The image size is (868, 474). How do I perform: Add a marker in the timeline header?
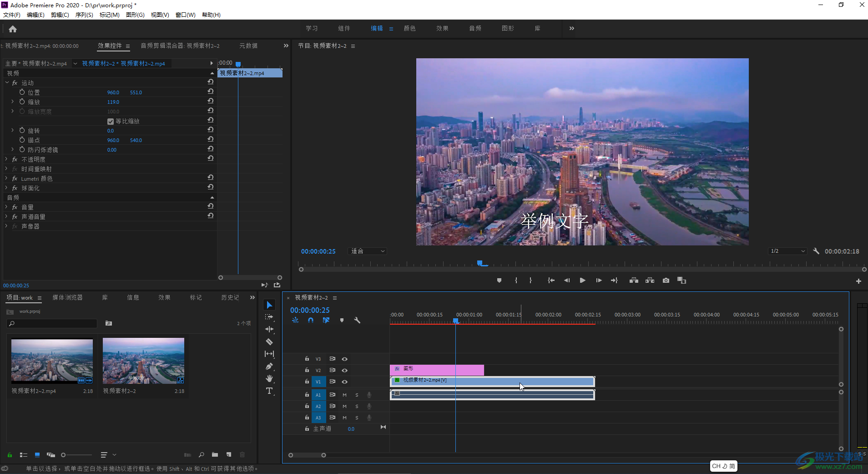tap(342, 320)
